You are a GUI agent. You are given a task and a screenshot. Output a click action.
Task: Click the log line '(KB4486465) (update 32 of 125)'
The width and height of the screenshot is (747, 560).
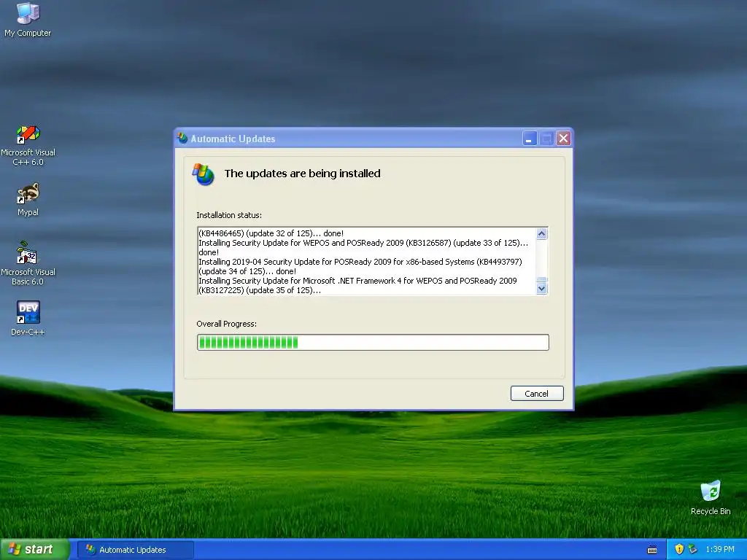(271, 233)
